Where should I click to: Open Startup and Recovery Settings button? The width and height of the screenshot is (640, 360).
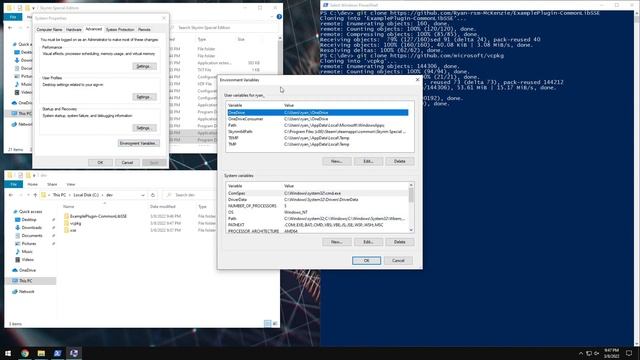144,128
